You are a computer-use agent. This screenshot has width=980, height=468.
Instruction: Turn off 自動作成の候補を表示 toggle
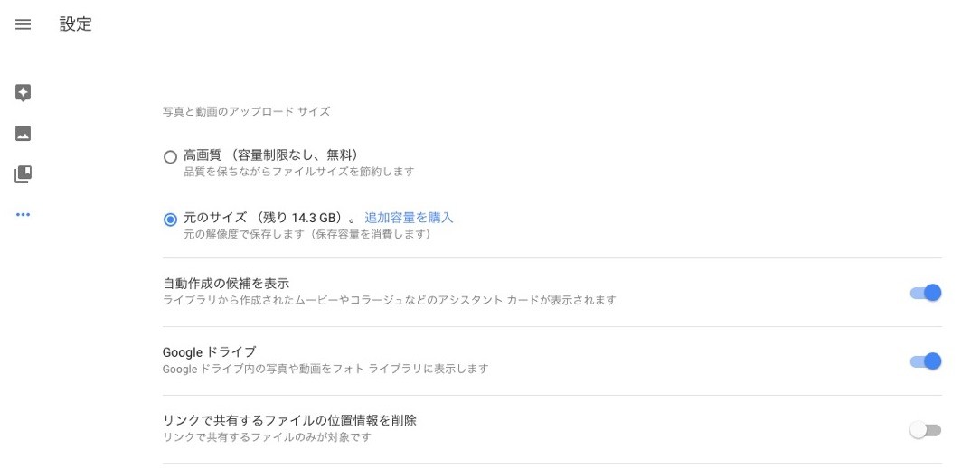tap(926, 293)
